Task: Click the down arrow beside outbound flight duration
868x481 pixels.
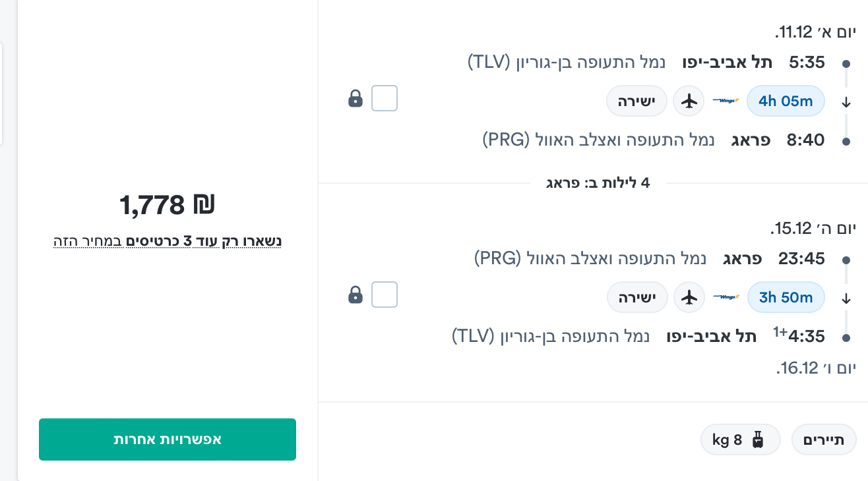Action: pos(847,102)
